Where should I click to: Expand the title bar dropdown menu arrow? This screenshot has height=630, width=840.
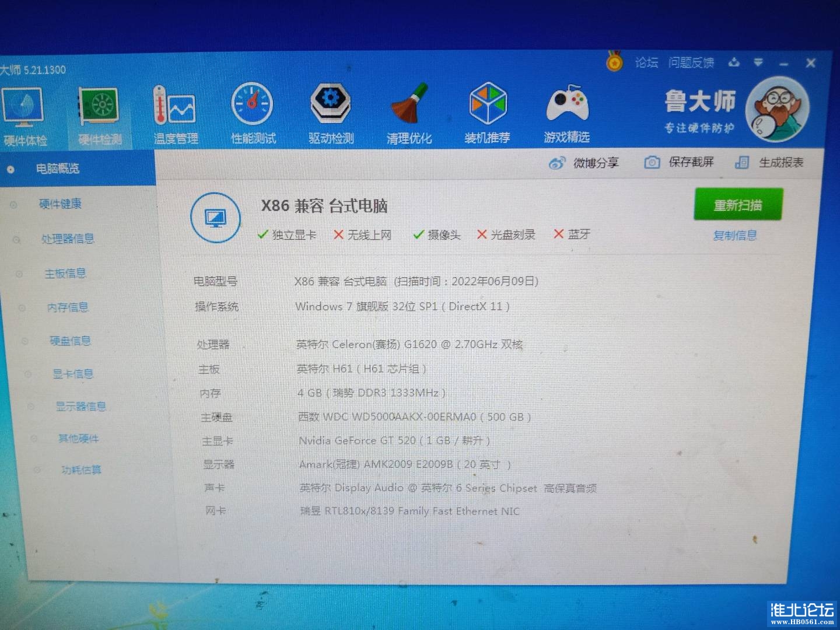758,62
